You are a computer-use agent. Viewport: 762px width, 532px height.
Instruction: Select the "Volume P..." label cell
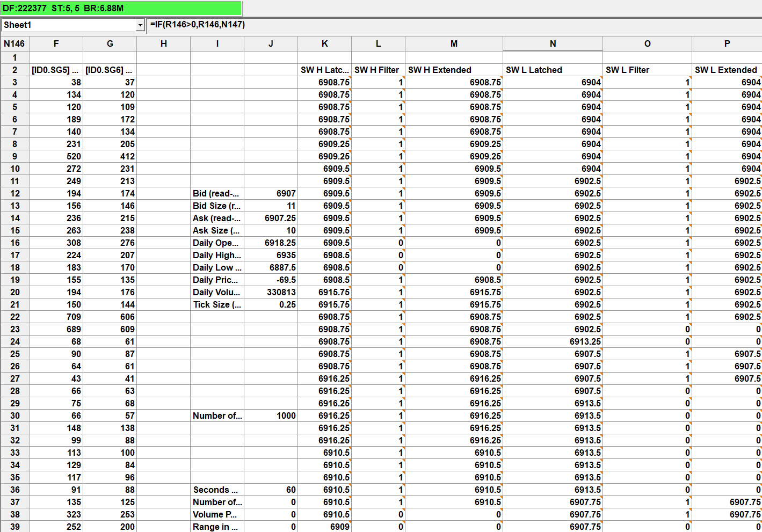[x=217, y=514]
